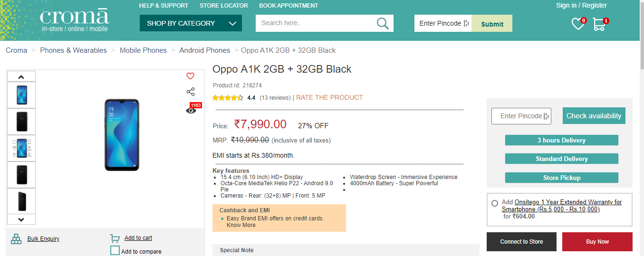Select the first phone thumbnail image
Viewport: 644px width, 256px height.
(x=22, y=95)
